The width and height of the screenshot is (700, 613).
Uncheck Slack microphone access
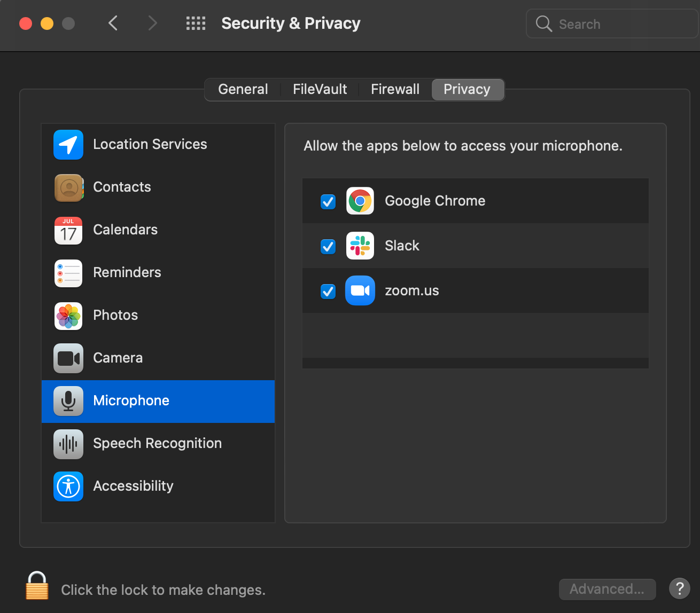(x=328, y=246)
